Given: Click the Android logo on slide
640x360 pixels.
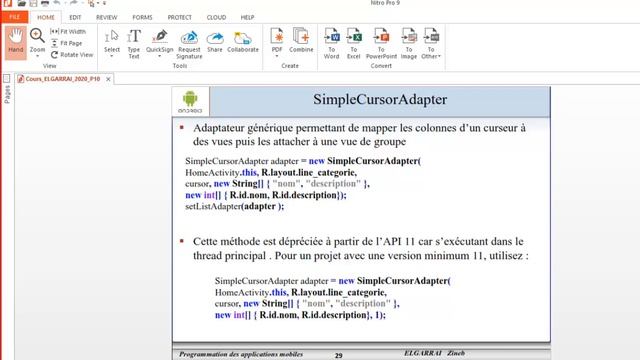Looking at the screenshot, I should (x=190, y=102).
